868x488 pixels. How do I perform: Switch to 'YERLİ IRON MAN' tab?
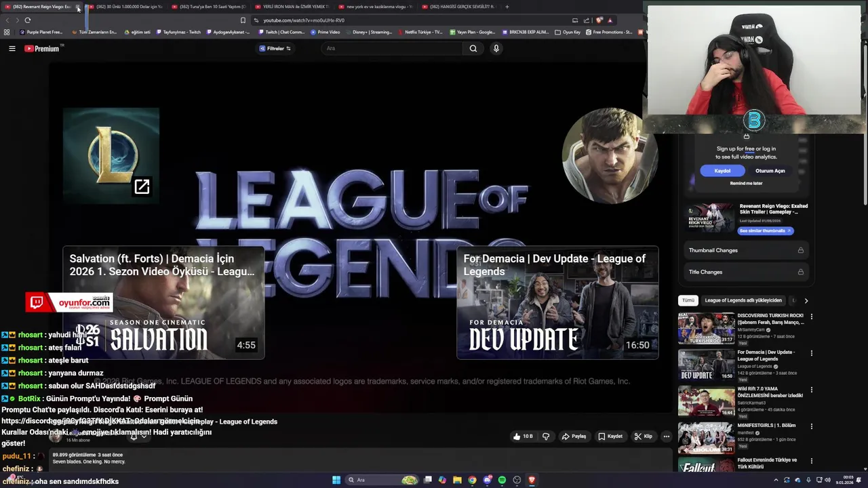click(x=292, y=7)
